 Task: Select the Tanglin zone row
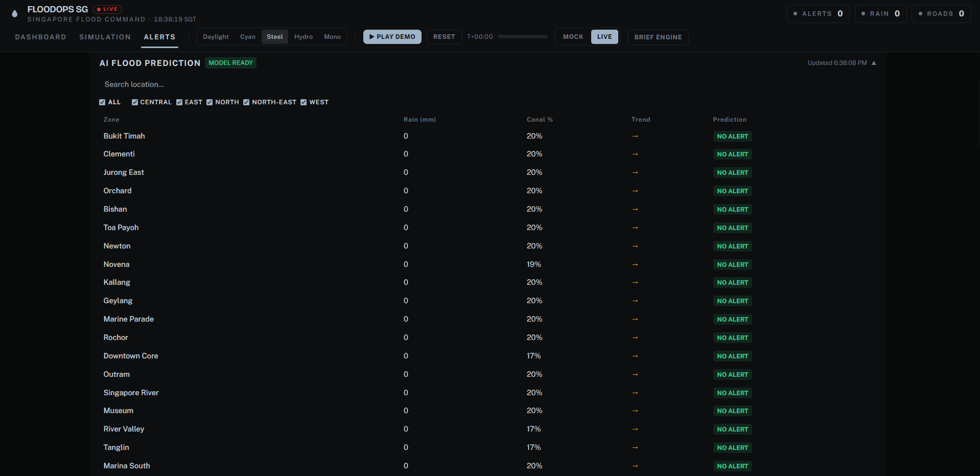coord(488,447)
